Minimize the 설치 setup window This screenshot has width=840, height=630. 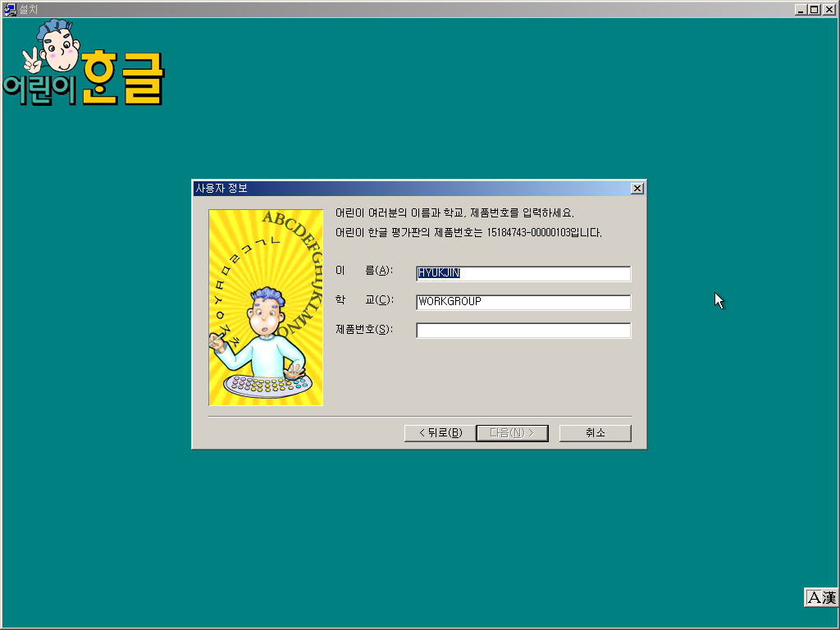click(801, 9)
